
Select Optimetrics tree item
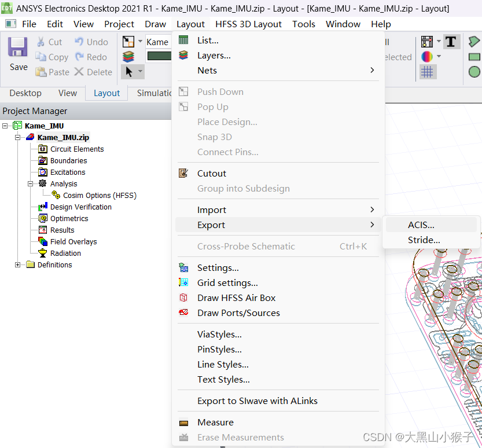(x=69, y=219)
